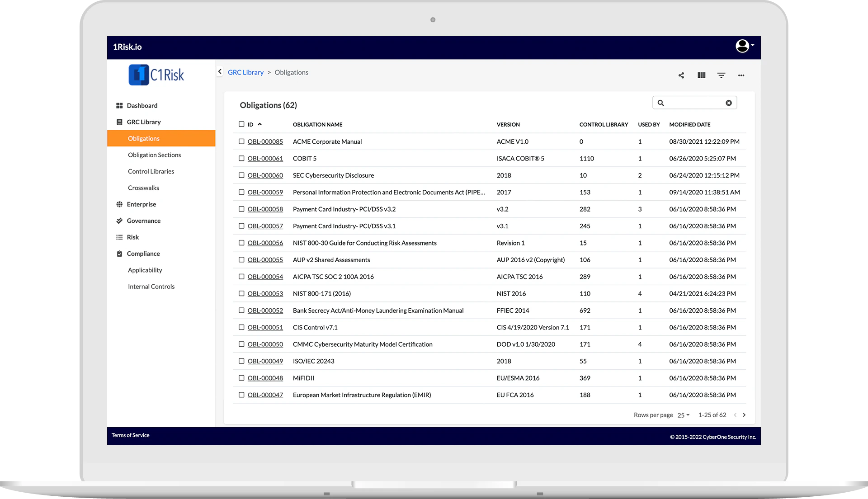Check the OBL-000085 row checkbox
This screenshot has height=499, width=868.
tap(241, 141)
